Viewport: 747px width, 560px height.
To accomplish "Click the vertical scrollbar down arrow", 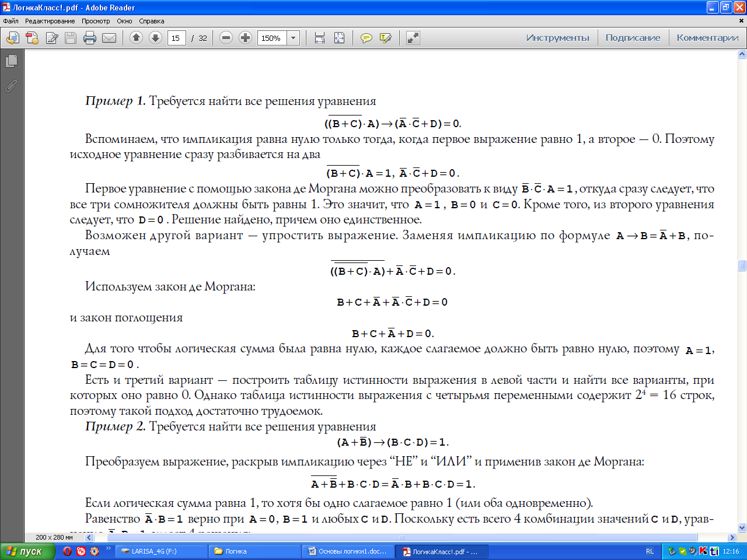I will tap(742, 528).
